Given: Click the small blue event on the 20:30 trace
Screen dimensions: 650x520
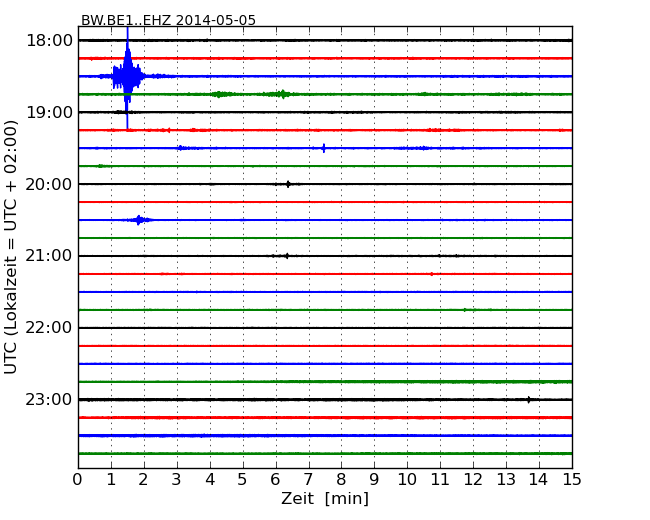Looking at the screenshot, I should coord(139,220).
